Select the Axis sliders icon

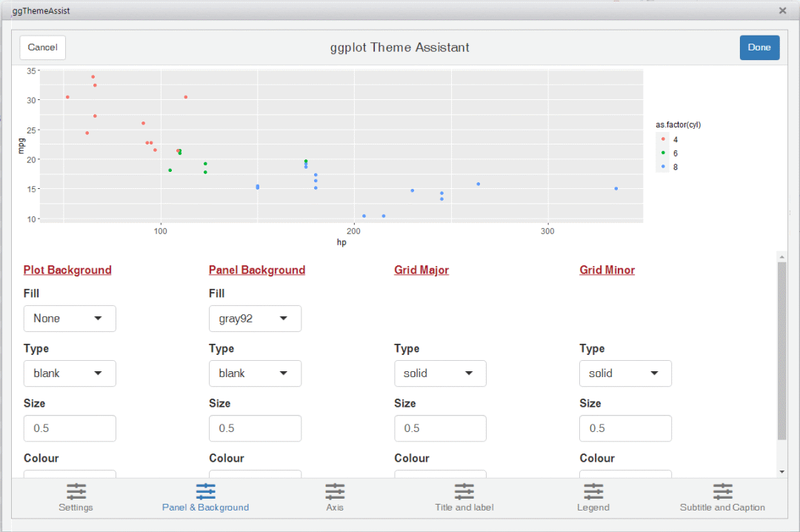point(335,491)
